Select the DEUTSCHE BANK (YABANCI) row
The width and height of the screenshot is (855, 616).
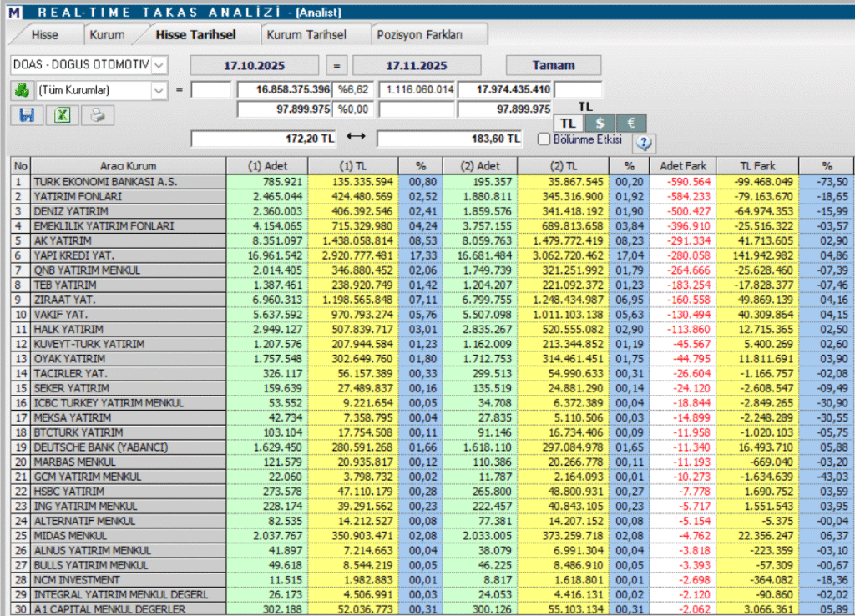click(432, 447)
